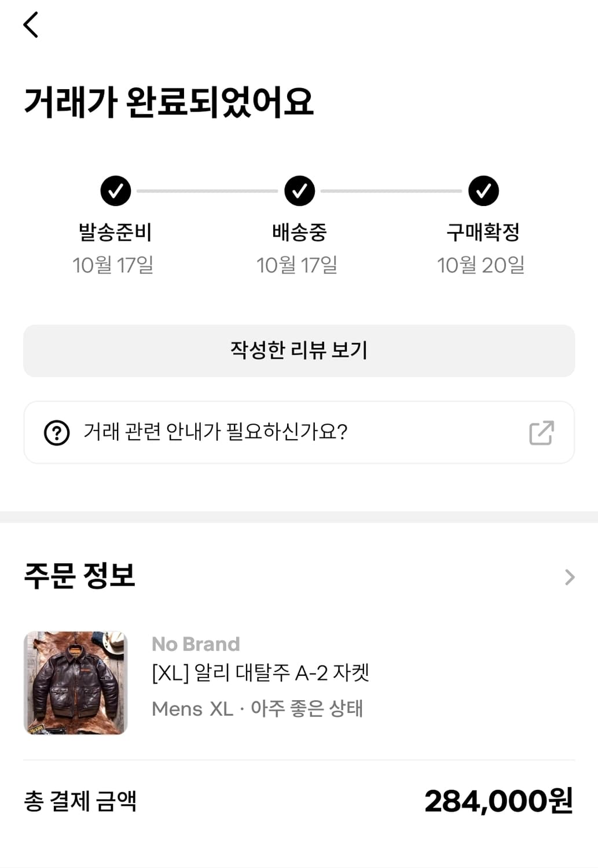Click the 구매확정 checkmark icon

click(483, 191)
